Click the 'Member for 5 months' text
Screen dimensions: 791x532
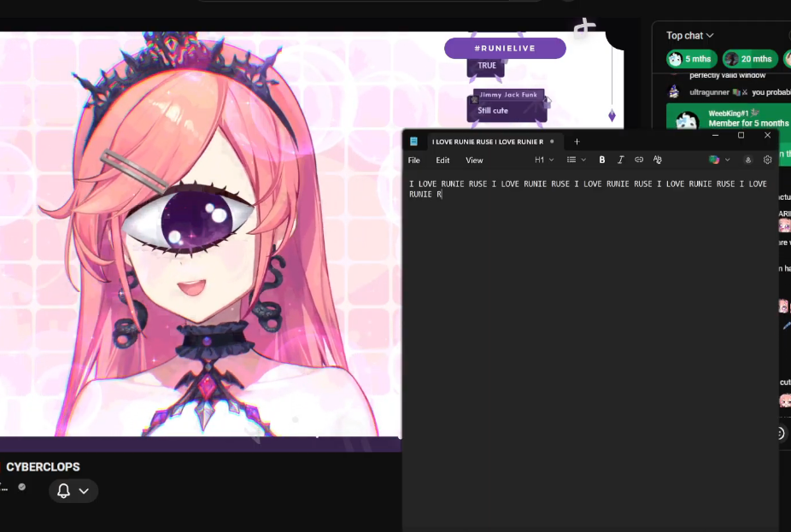tap(748, 123)
